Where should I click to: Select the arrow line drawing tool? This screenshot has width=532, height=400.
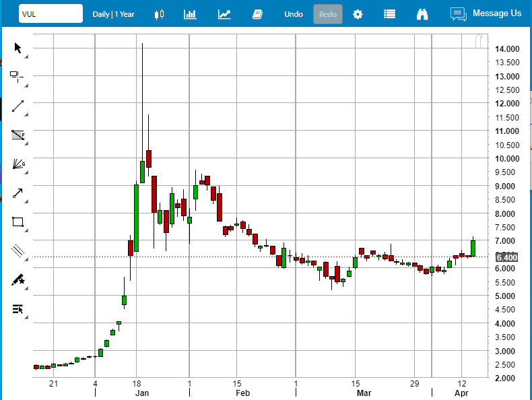coord(18,193)
